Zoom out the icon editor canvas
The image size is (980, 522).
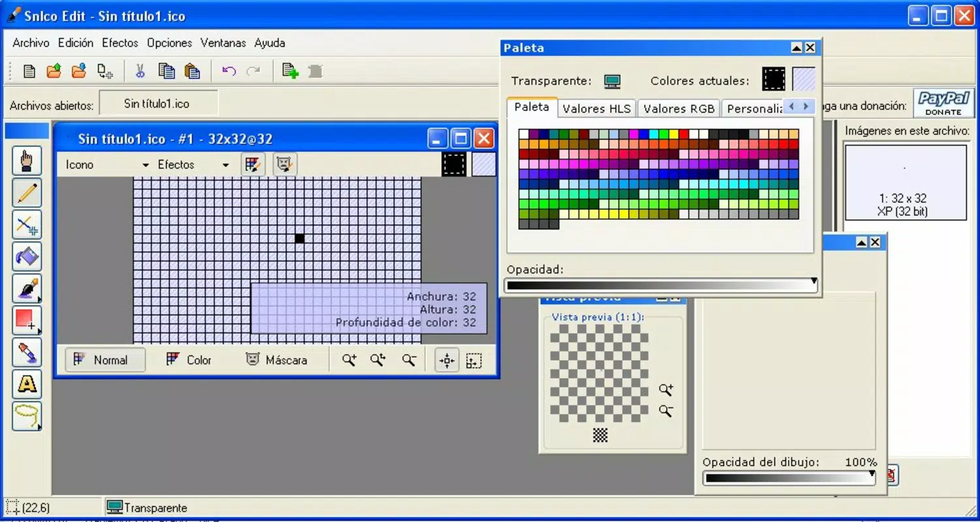coord(409,360)
